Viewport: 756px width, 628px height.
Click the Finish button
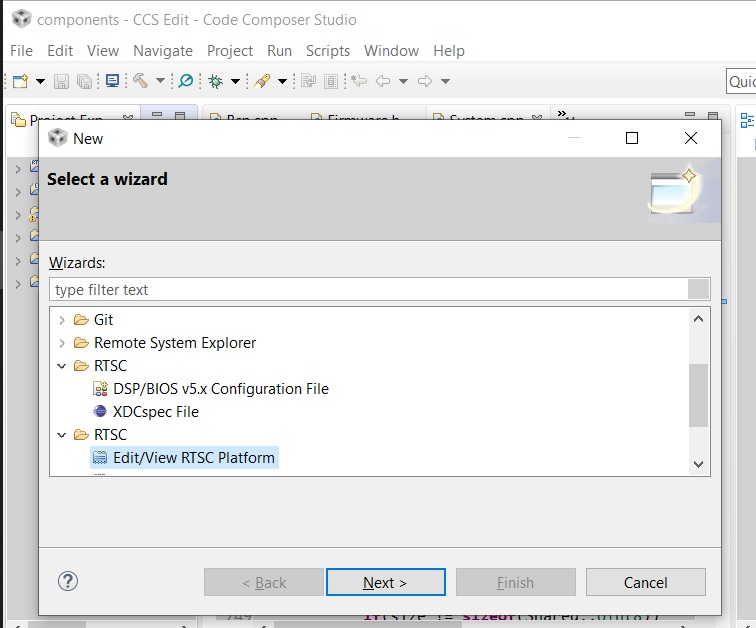click(x=515, y=582)
